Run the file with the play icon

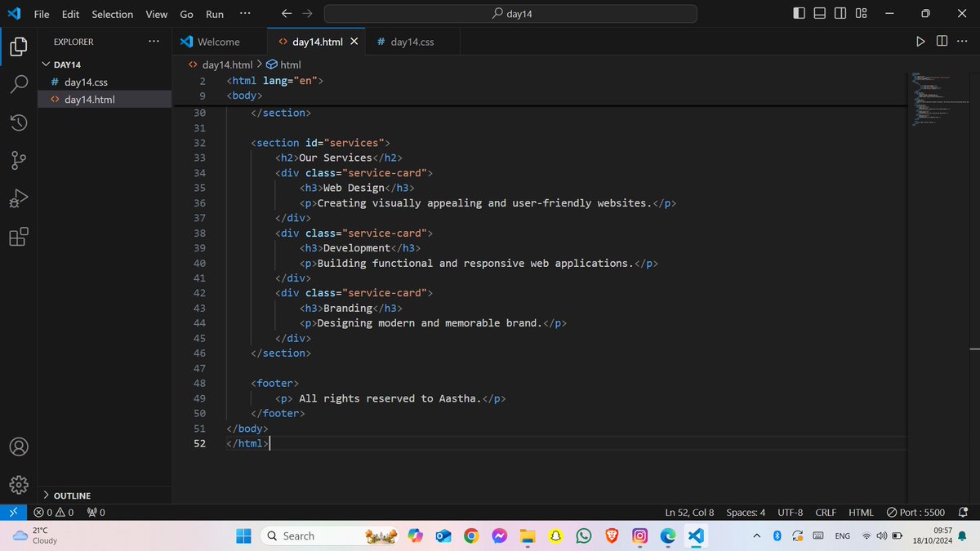[x=920, y=42]
